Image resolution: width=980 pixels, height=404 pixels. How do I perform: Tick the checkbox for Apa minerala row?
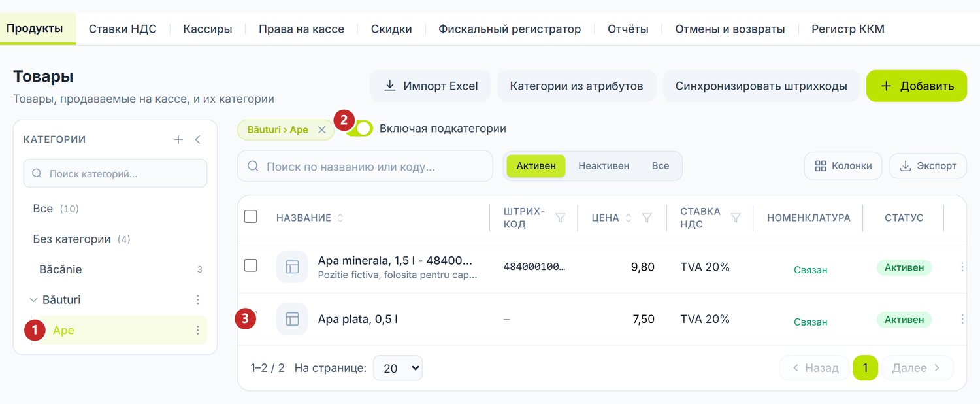[x=250, y=265]
